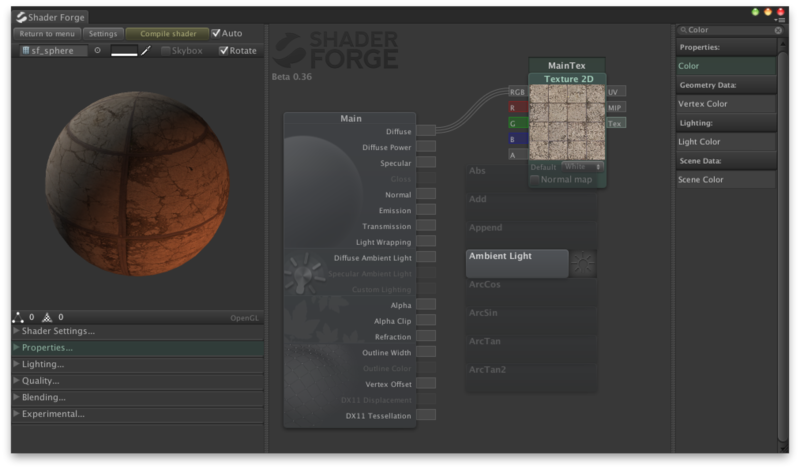Click the Refraction input slot
The image size is (800, 469).
click(x=426, y=337)
